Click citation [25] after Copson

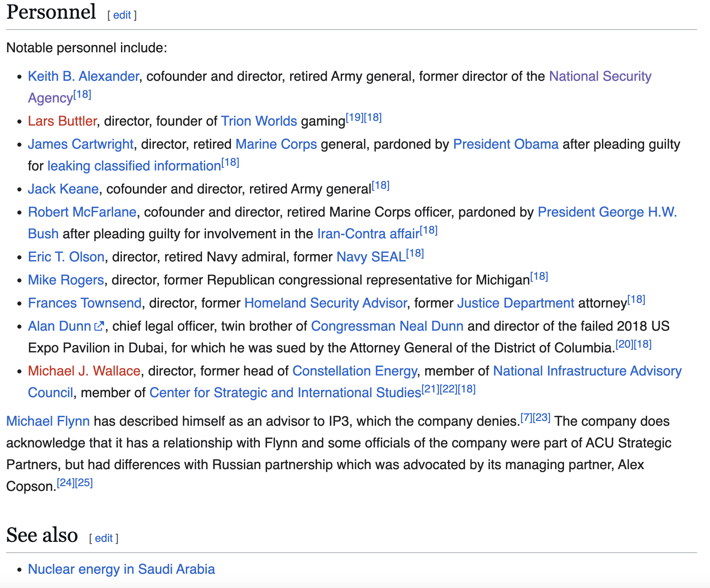[84, 483]
